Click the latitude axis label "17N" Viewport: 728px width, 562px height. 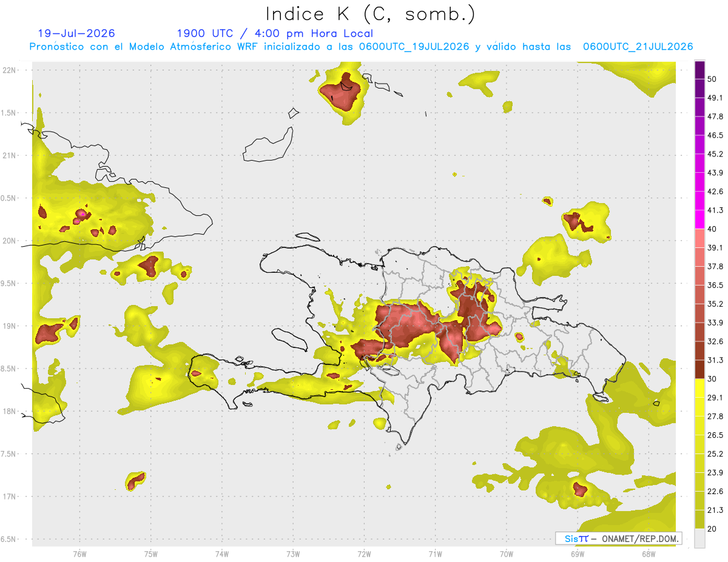coord(8,497)
